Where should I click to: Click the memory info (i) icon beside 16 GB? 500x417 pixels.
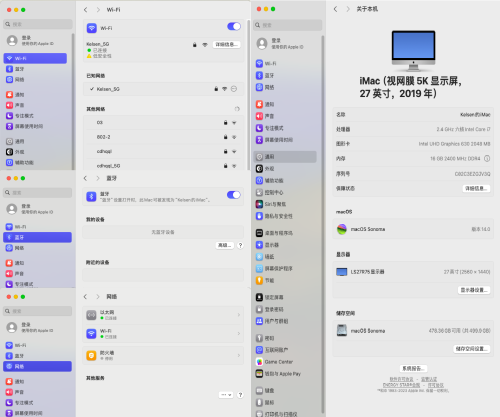click(487, 159)
